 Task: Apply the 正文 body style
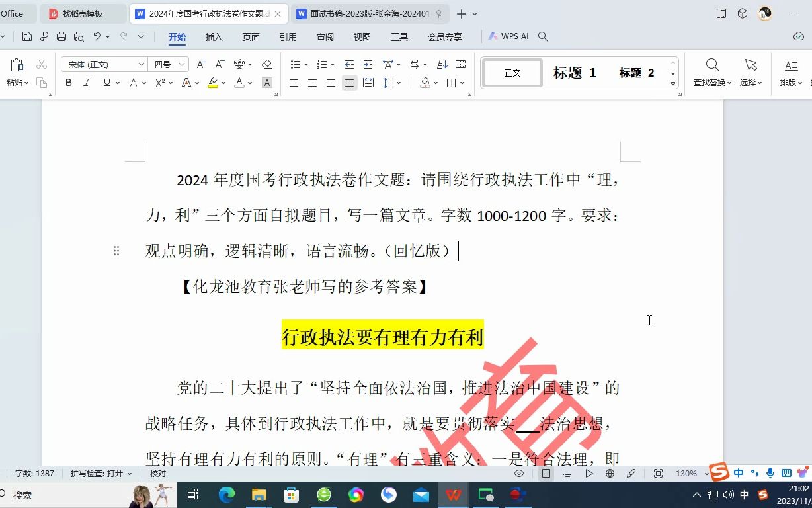512,73
